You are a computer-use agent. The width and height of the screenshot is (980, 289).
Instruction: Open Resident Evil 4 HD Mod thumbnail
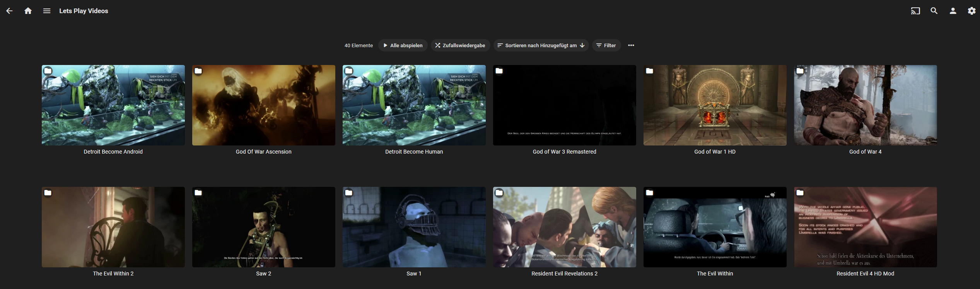[x=866, y=227]
